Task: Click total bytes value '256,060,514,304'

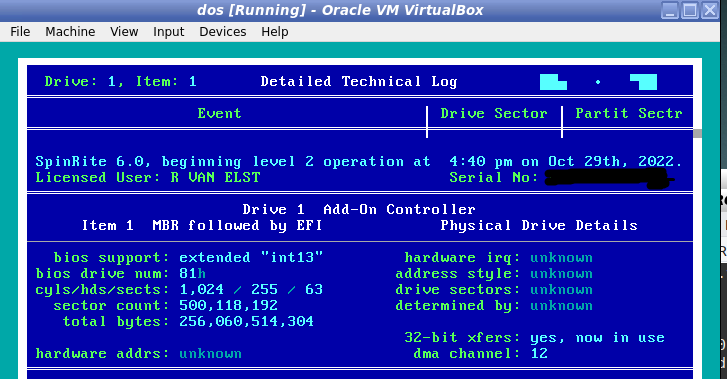Action: (x=246, y=321)
